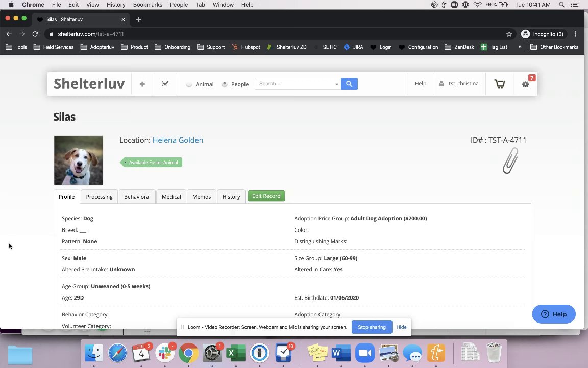Open Slack from the dock

(x=165, y=353)
